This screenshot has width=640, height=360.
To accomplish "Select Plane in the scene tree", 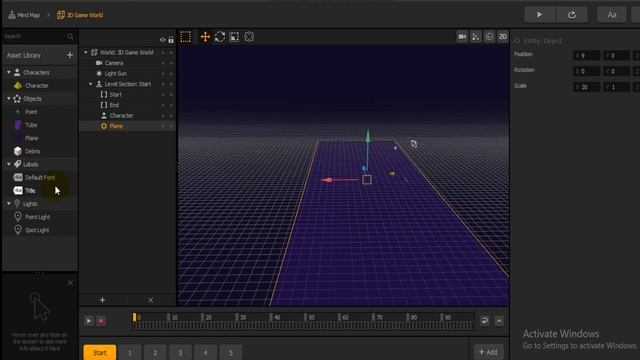I will coord(116,126).
